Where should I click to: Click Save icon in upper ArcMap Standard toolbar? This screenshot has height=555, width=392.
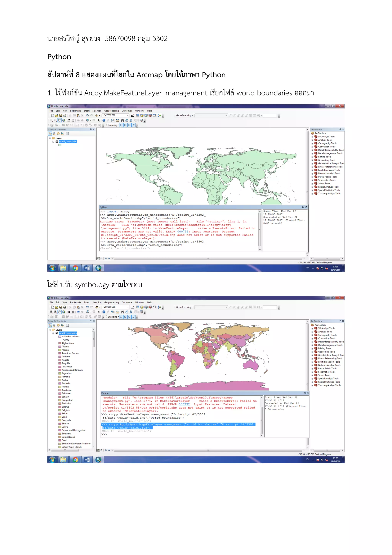[61, 115]
